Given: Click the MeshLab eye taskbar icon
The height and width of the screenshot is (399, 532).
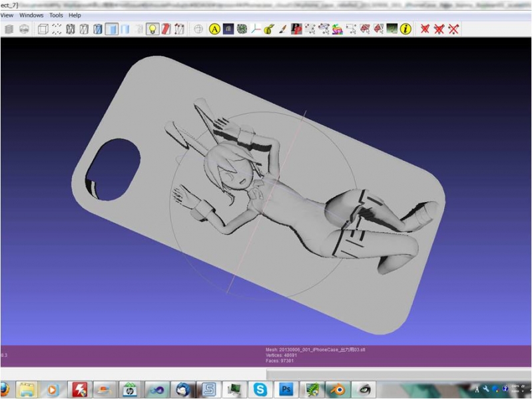Looking at the screenshot, I should coord(364,390).
